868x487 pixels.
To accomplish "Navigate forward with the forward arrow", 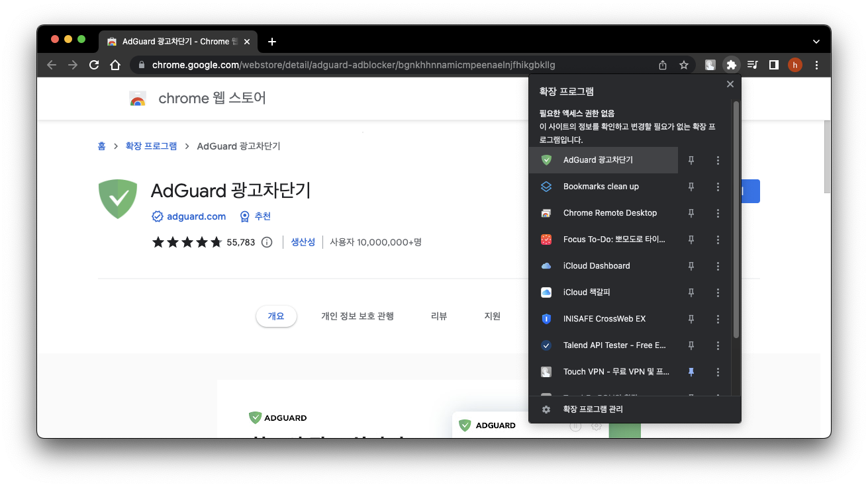I will click(73, 65).
